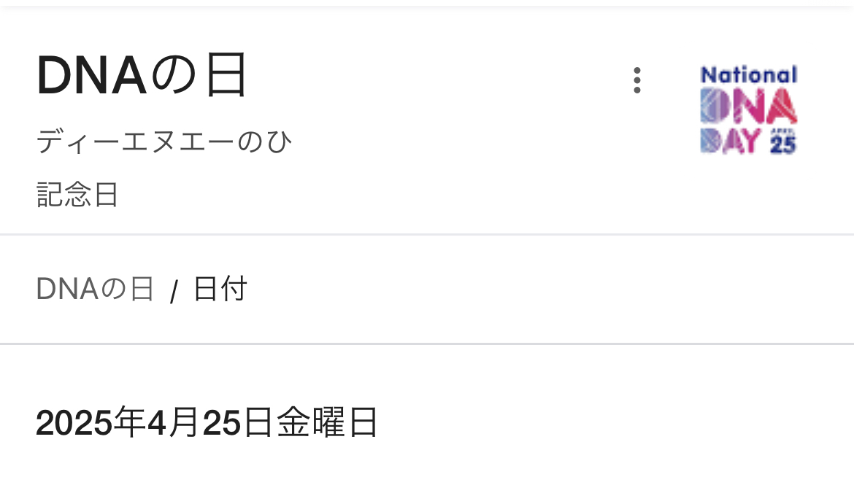
Task: Click the "DAY" letters in the logo
Action: point(731,141)
